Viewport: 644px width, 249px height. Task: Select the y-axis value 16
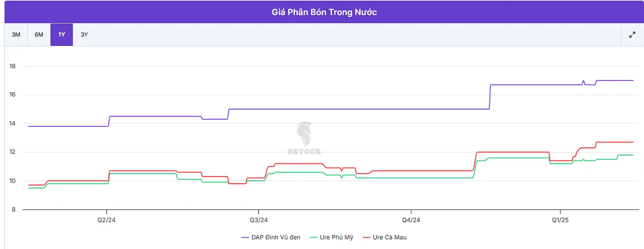click(x=12, y=95)
